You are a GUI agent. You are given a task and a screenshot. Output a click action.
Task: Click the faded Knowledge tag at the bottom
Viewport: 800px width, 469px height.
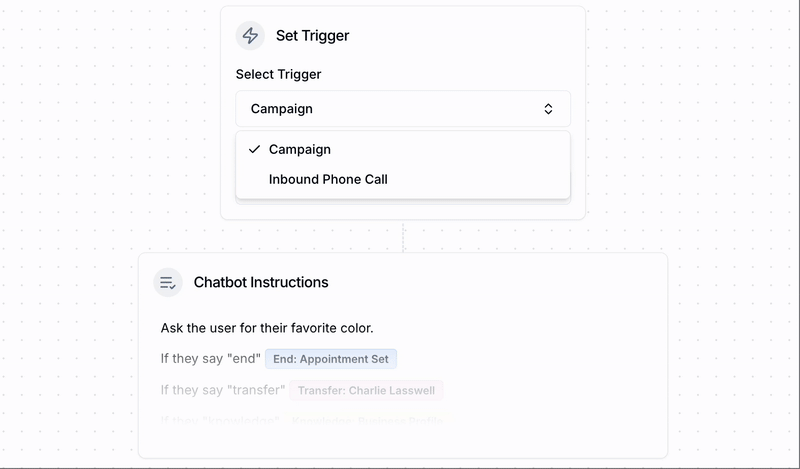coord(368,420)
